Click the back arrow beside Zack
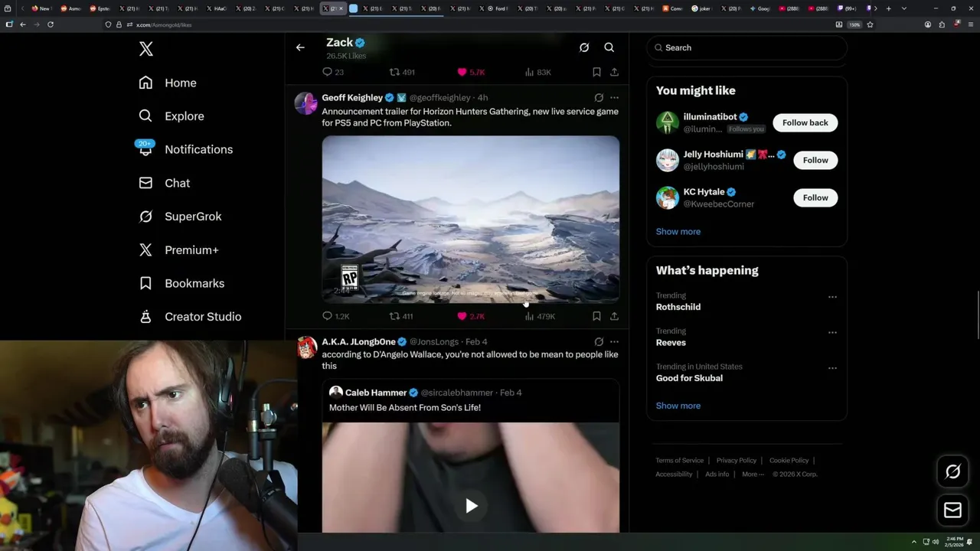Image resolution: width=980 pixels, height=551 pixels. pyautogui.click(x=300, y=47)
